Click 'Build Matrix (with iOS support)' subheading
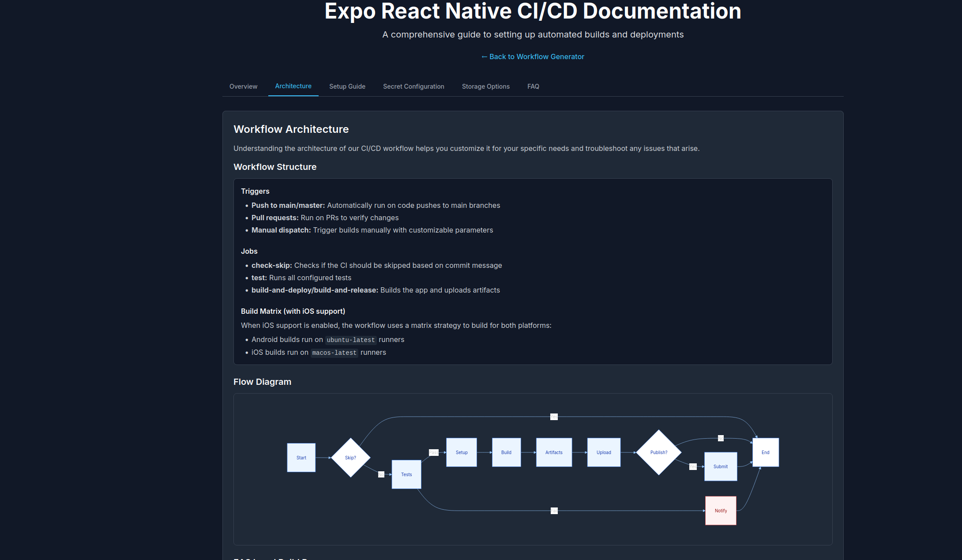Image resolution: width=962 pixels, height=560 pixels. 293,311
